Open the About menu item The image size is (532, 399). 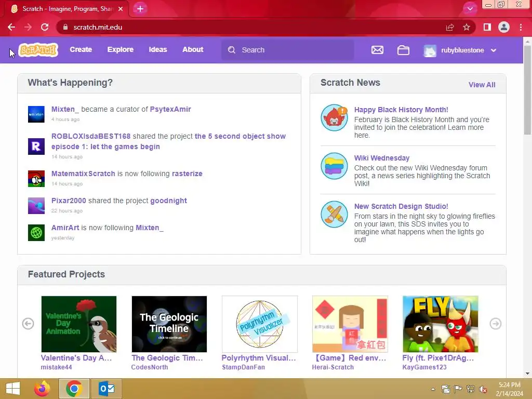click(x=193, y=49)
